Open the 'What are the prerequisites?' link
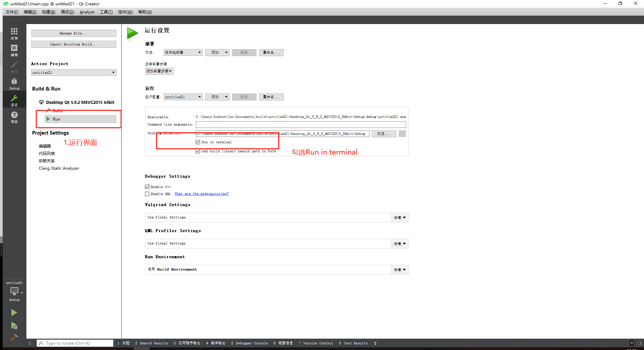 [x=201, y=193]
